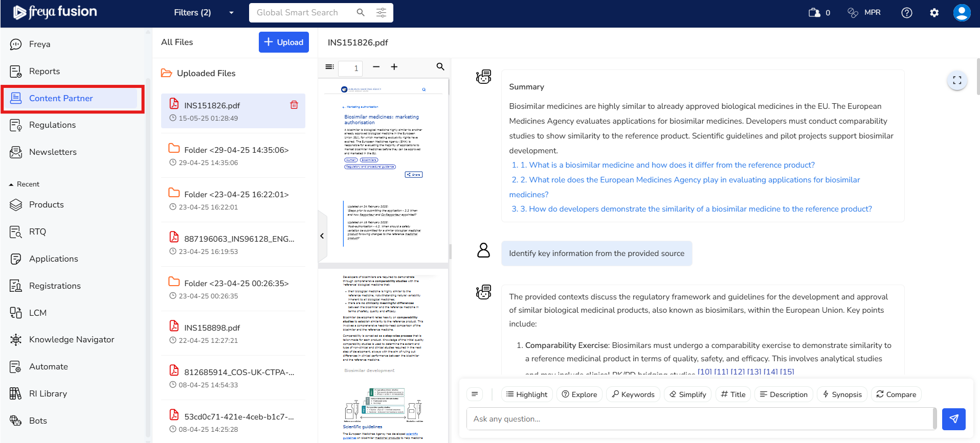Open Knowledge Navigator from the sidebar
Image resolution: width=980 pixels, height=443 pixels.
71,340
